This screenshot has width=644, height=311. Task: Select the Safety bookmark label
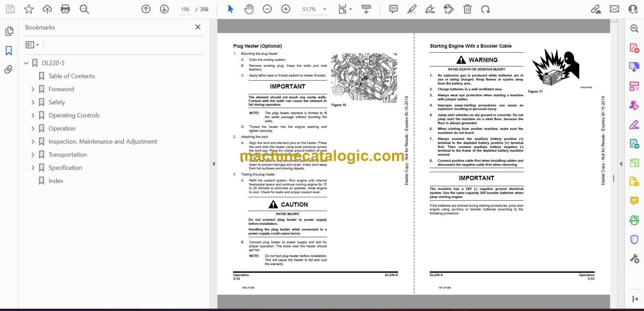click(57, 102)
